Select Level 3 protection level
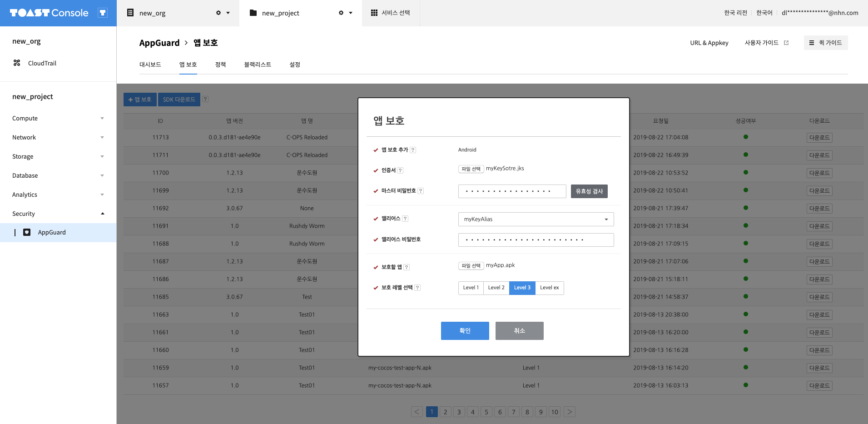Screen dimensions: 868x424 522,288
